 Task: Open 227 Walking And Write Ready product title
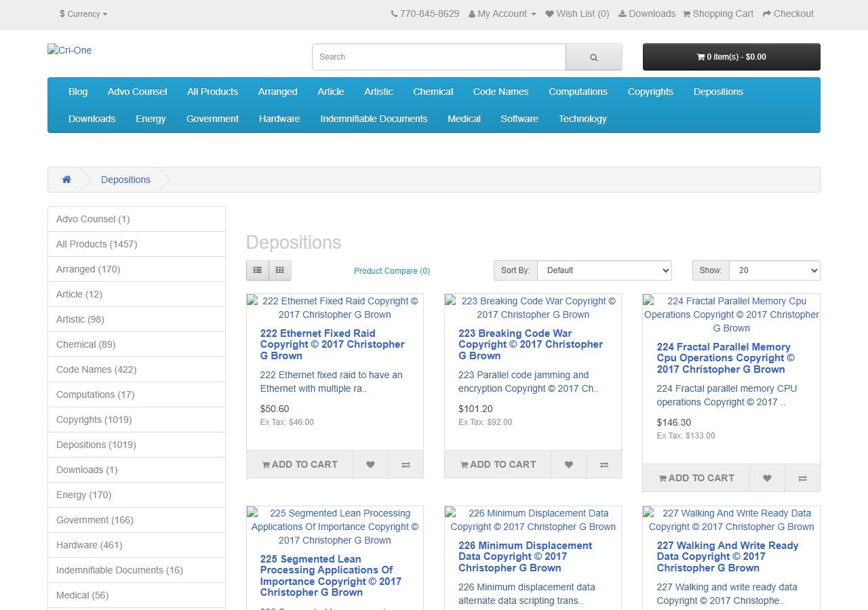tap(728, 556)
